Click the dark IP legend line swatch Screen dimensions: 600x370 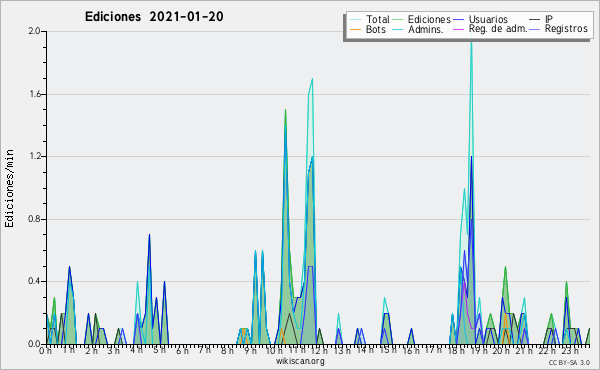click(x=535, y=20)
